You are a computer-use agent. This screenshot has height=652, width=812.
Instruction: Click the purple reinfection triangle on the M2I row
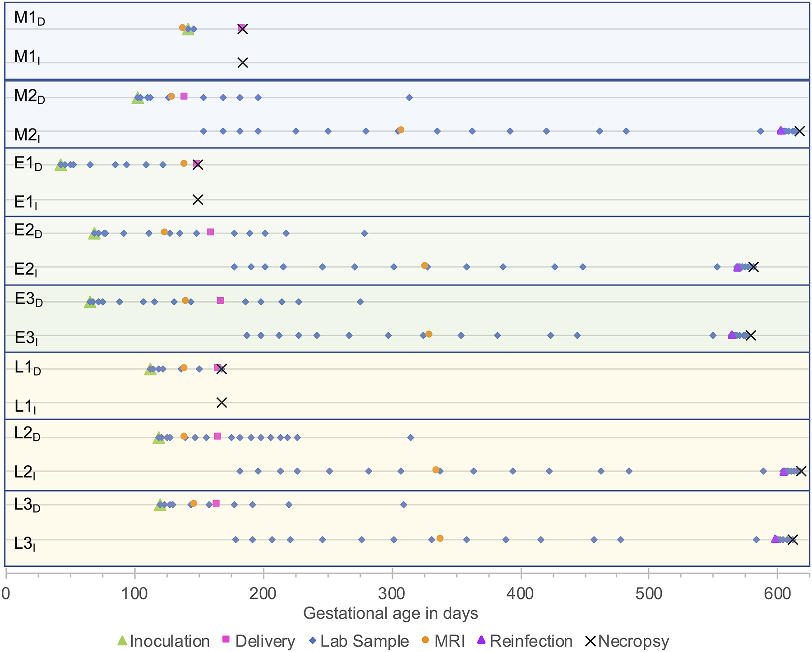[780, 131]
